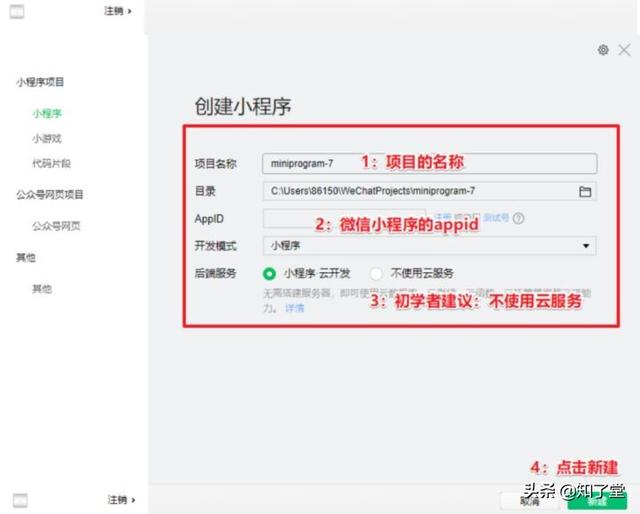Click the 取消 button
The height and width of the screenshot is (514, 640).
click(x=530, y=501)
